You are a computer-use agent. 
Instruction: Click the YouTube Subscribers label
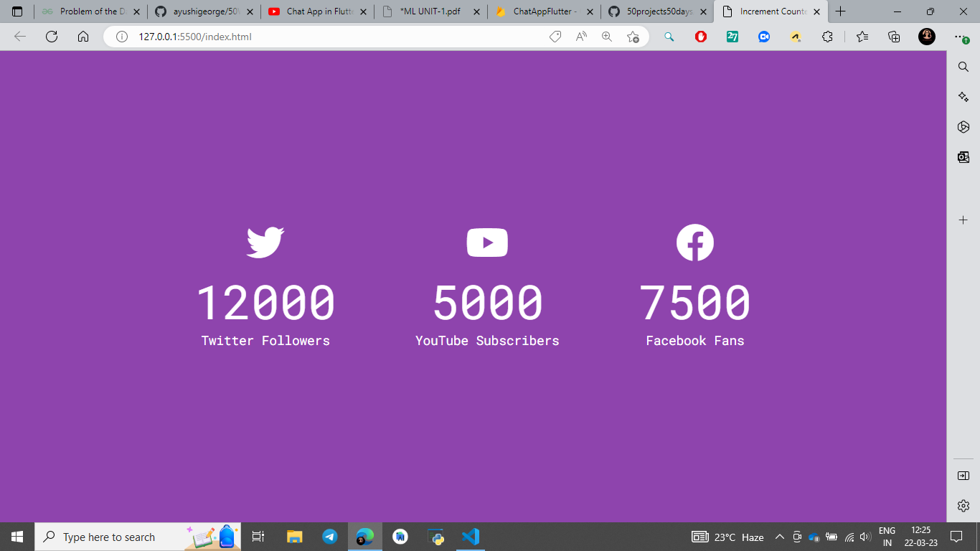pyautogui.click(x=487, y=341)
